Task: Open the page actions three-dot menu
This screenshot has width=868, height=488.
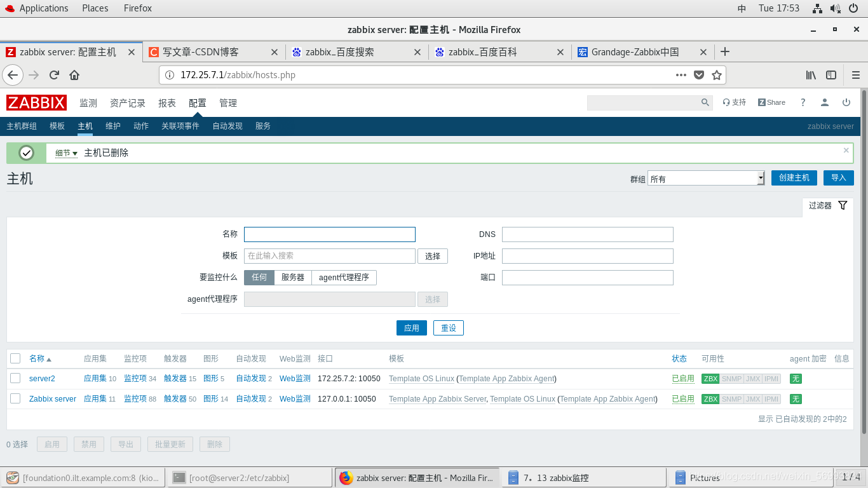Action: [681, 75]
